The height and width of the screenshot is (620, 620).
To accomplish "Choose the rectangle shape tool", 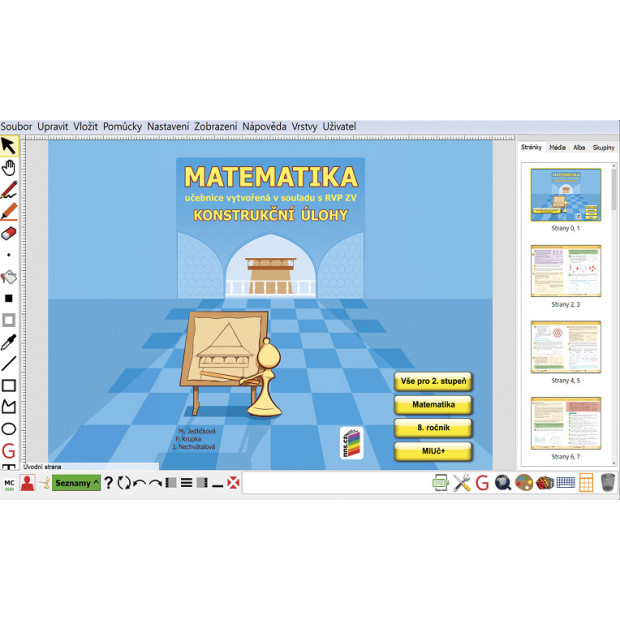I will click(9, 385).
